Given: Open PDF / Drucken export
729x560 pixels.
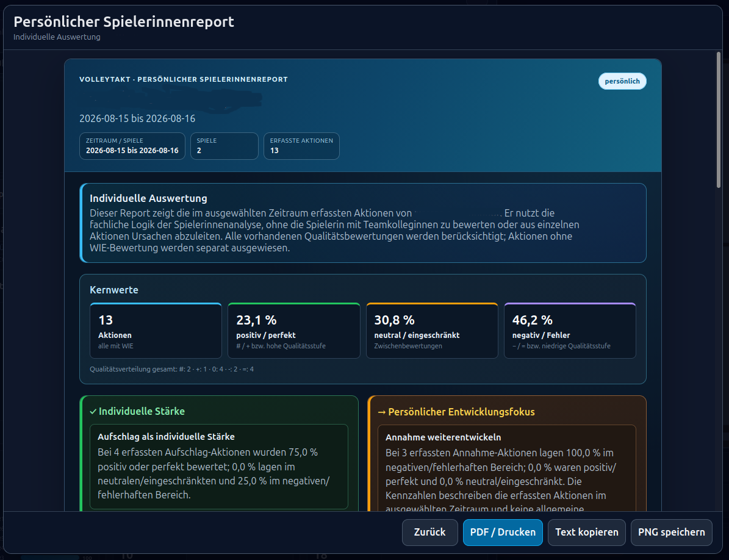Looking at the screenshot, I should click(503, 532).
